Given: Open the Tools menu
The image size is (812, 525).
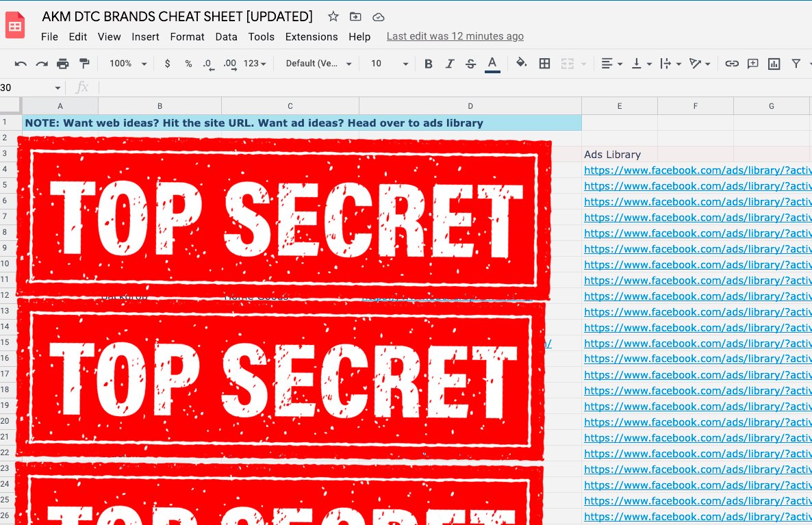Looking at the screenshot, I should click(x=261, y=37).
